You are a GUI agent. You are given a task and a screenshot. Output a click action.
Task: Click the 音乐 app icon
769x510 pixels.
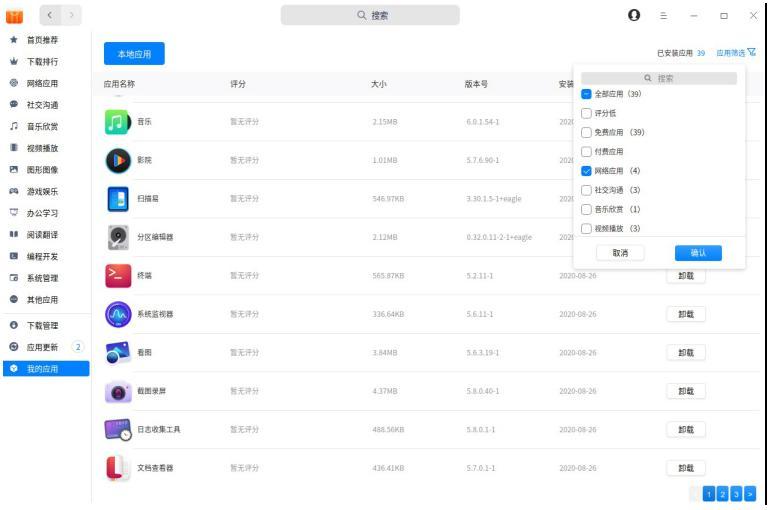(x=118, y=122)
